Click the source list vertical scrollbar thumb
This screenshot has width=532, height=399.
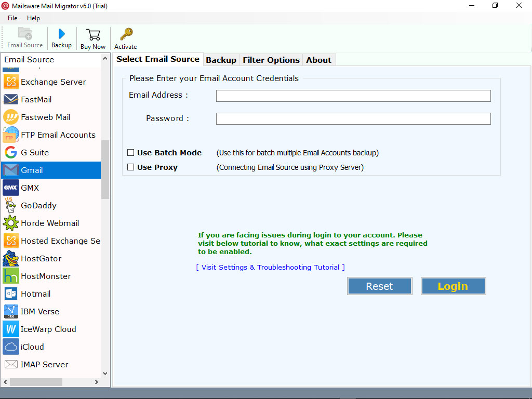click(x=105, y=170)
